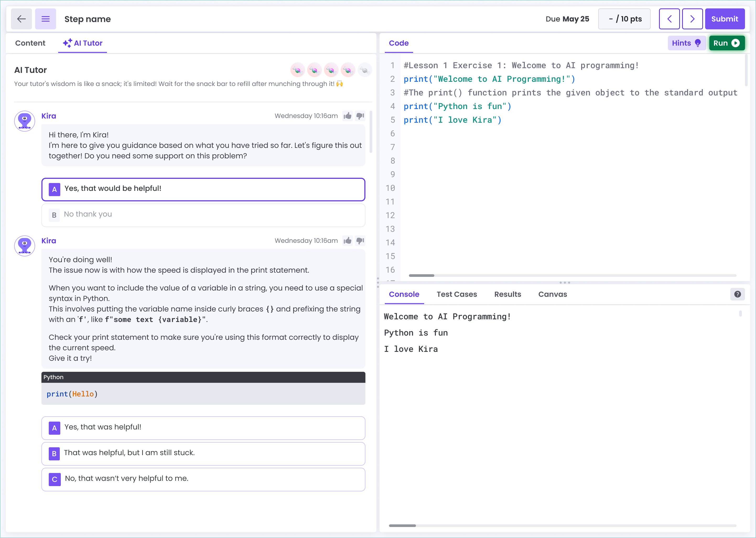Viewport: 756px width, 538px height.
Task: Click the Submit button
Action: pyautogui.click(x=725, y=19)
